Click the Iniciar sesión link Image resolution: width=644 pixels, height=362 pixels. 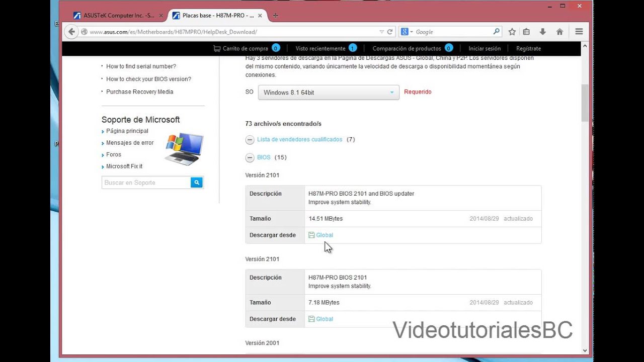click(484, 48)
